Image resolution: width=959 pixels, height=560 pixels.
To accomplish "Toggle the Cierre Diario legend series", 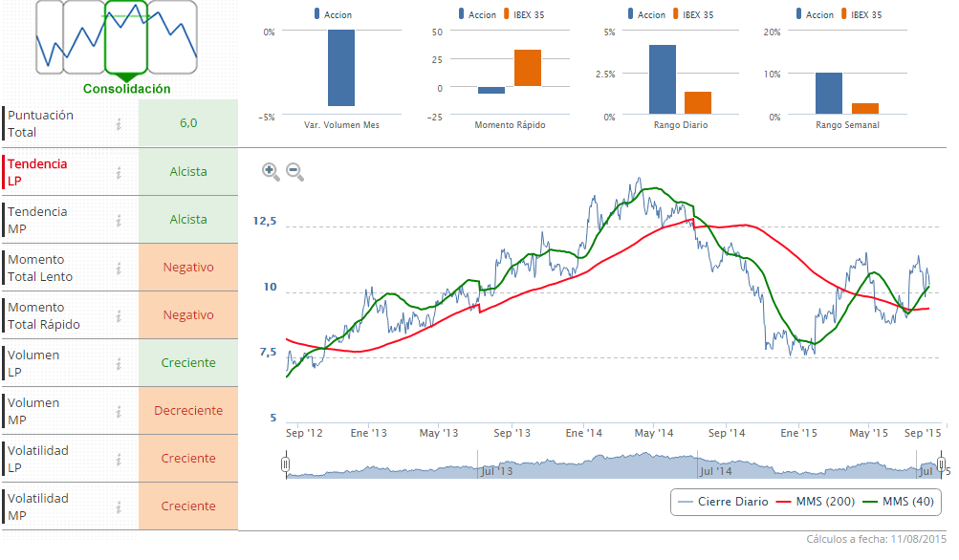I will (x=723, y=502).
